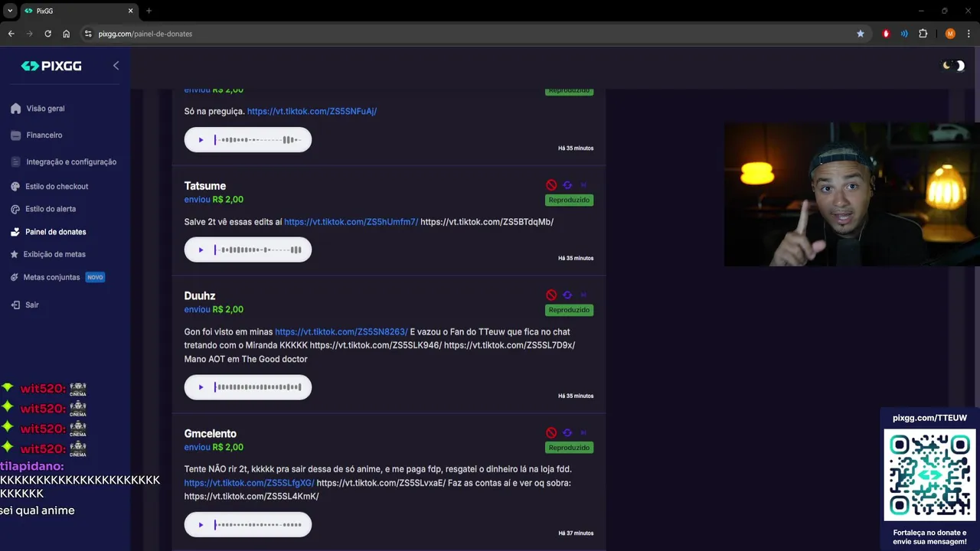
Task: Replay Duuhz's alert with refresh icon
Action: 567,295
